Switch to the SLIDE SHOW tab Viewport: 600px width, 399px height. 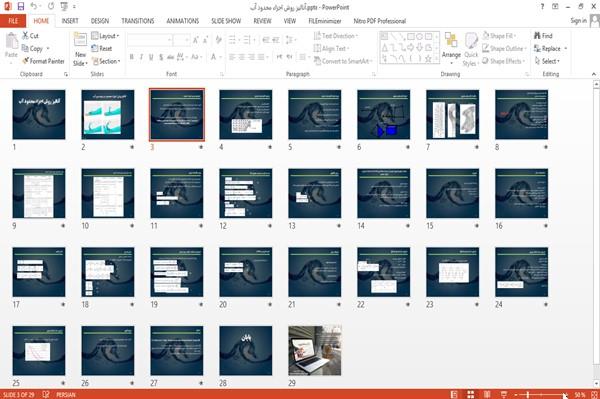point(226,21)
